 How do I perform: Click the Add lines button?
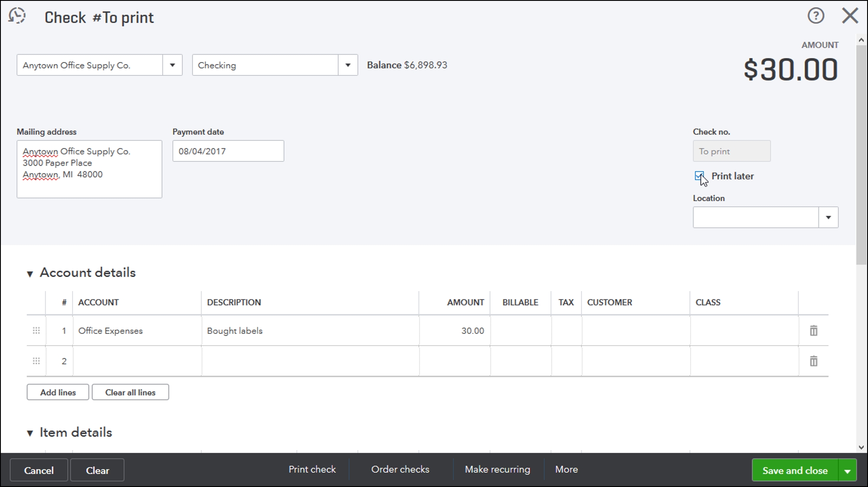click(x=58, y=392)
